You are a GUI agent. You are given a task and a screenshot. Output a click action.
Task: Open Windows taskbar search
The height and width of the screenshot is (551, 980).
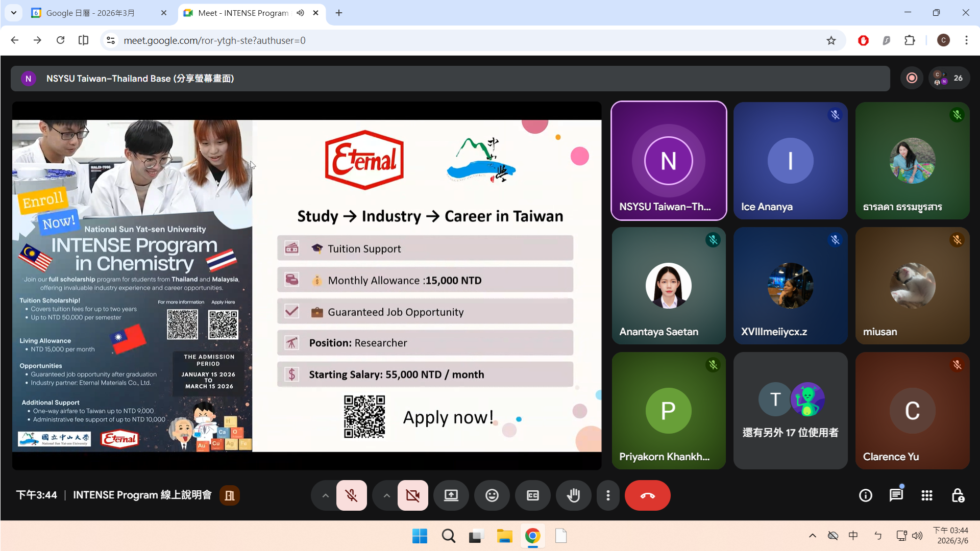tap(449, 536)
